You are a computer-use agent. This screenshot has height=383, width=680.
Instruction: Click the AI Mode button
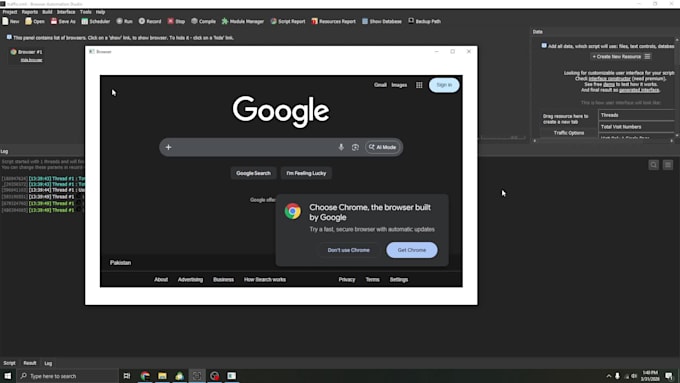382,147
